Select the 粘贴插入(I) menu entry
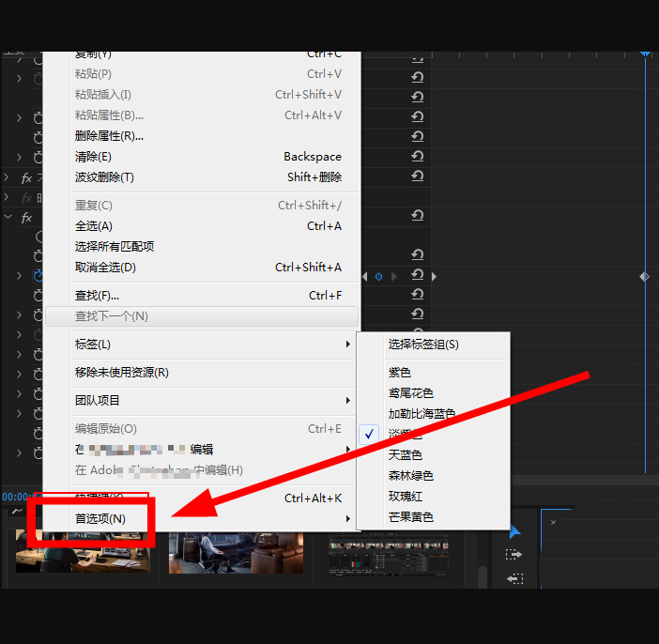The height and width of the screenshot is (644, 659). (x=202, y=95)
